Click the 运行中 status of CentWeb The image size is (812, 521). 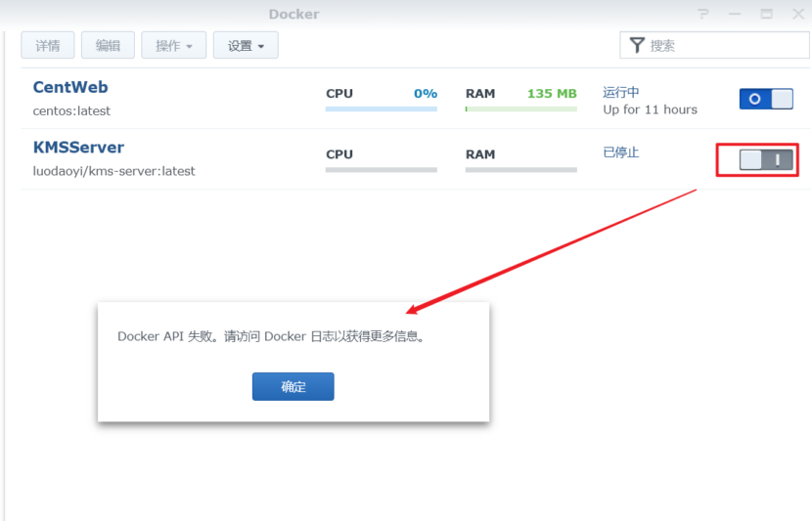pyautogui.click(x=620, y=92)
